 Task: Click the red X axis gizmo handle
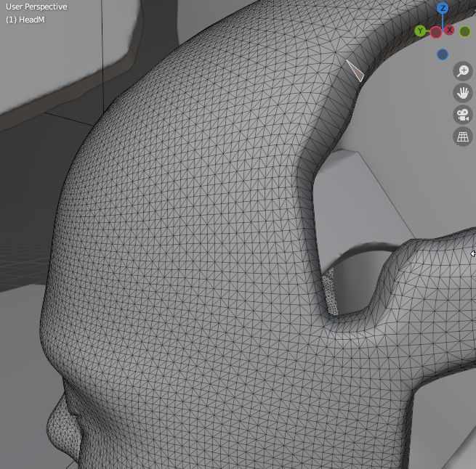point(449,30)
